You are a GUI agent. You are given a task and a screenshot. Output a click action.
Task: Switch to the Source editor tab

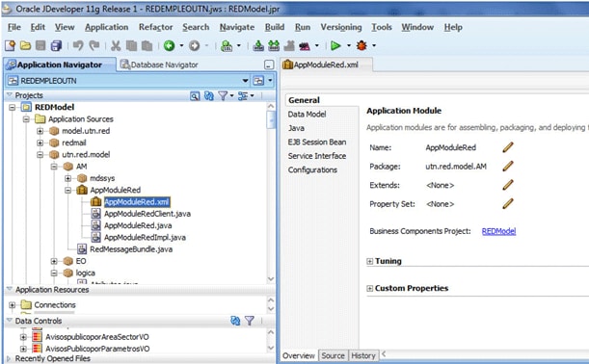[x=333, y=355]
